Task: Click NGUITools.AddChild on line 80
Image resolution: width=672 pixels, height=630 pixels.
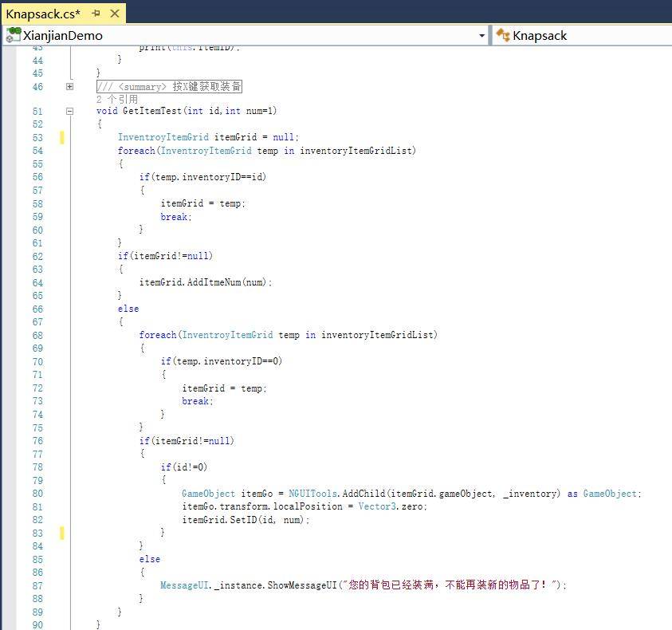Action: click(x=336, y=494)
